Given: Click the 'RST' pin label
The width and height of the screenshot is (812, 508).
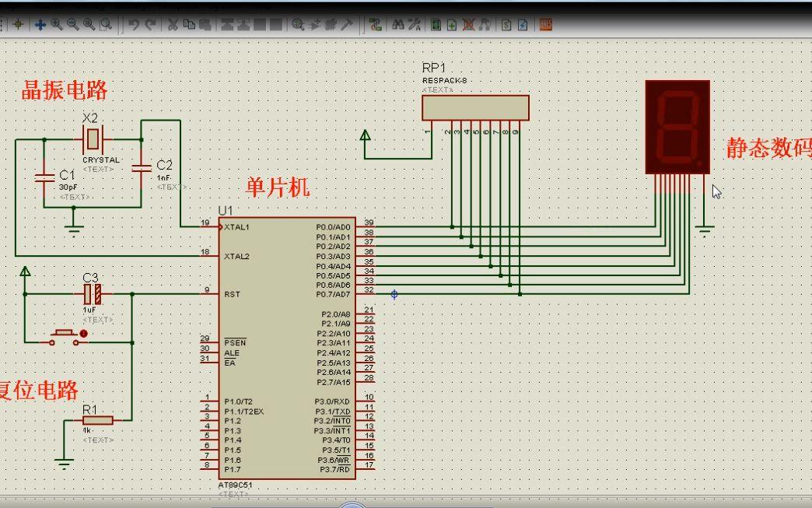Looking at the screenshot, I should click(232, 294).
